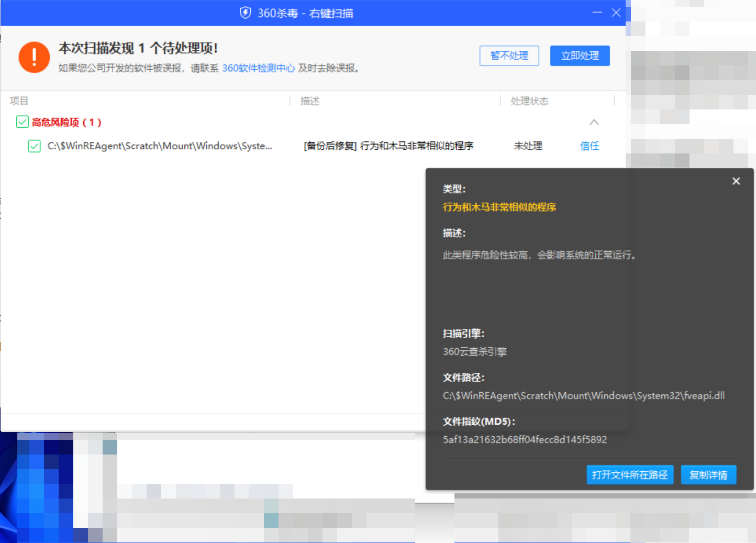
Task: Click the 处理状态 column header
Action: coord(529,101)
